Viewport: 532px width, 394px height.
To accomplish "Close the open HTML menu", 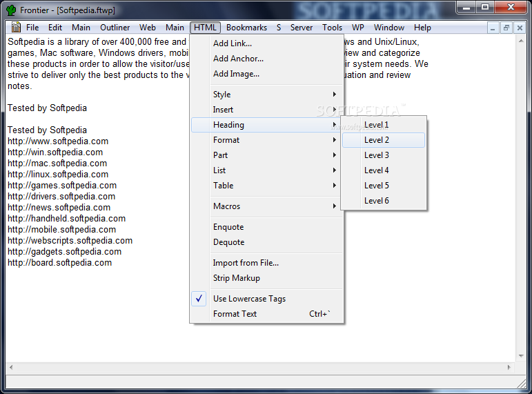I will 205,28.
